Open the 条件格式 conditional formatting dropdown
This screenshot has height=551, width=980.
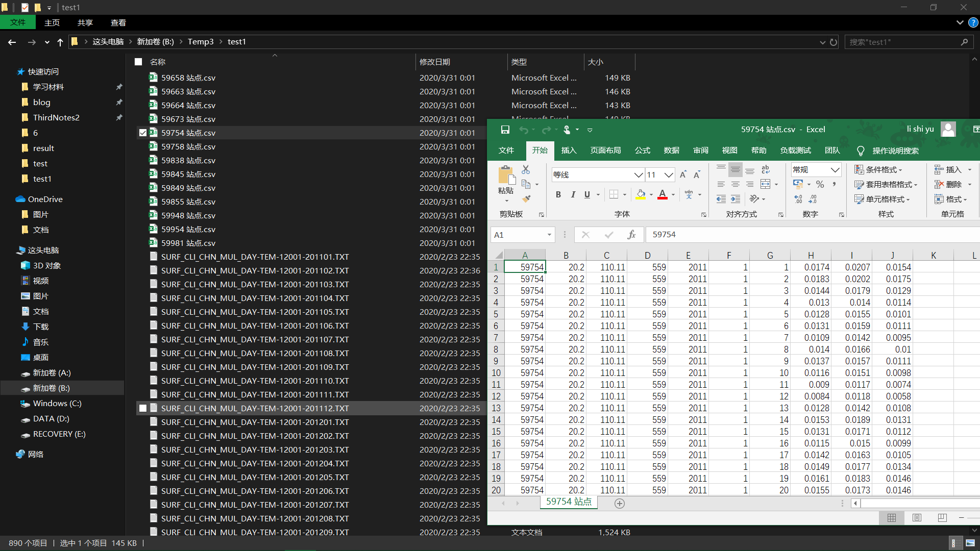point(879,170)
